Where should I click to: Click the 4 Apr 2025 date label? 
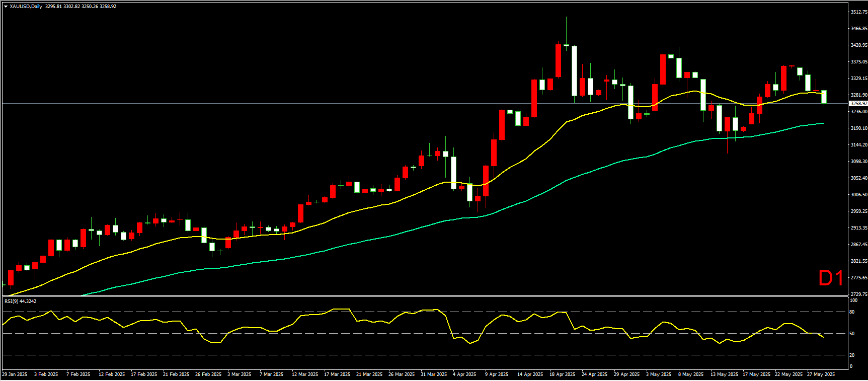click(x=464, y=374)
